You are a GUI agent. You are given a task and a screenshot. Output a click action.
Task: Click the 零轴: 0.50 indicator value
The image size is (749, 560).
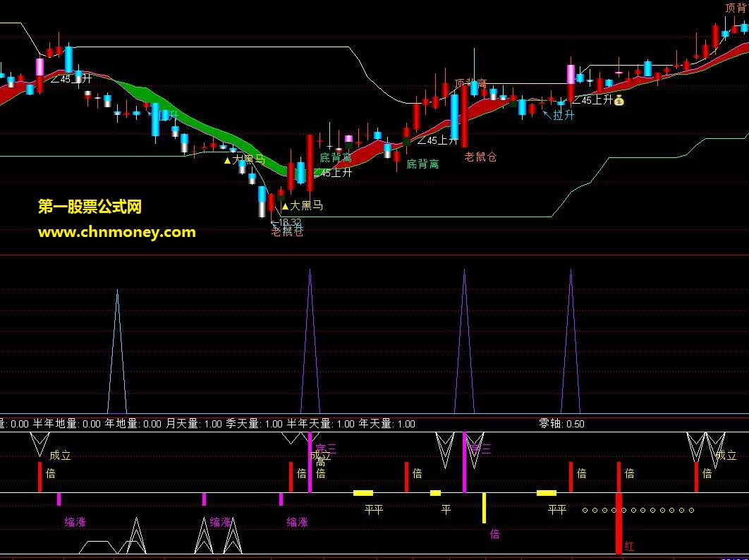tap(561, 424)
